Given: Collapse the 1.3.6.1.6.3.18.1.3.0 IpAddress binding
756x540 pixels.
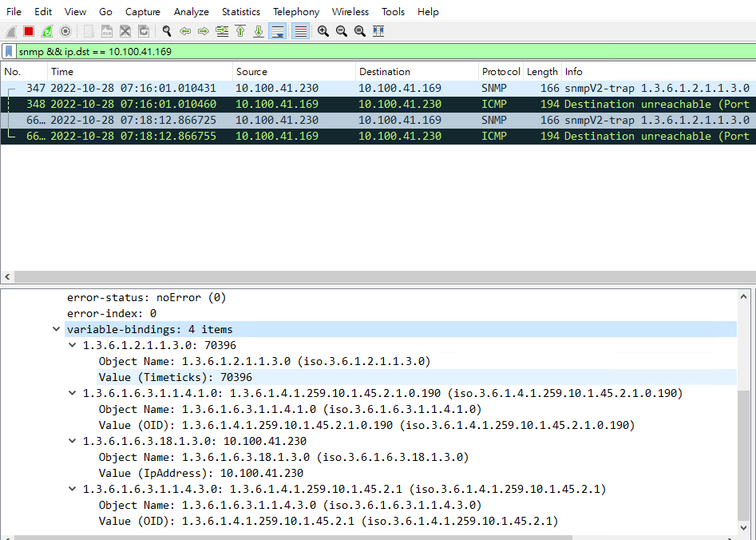Looking at the screenshot, I should [x=72, y=440].
